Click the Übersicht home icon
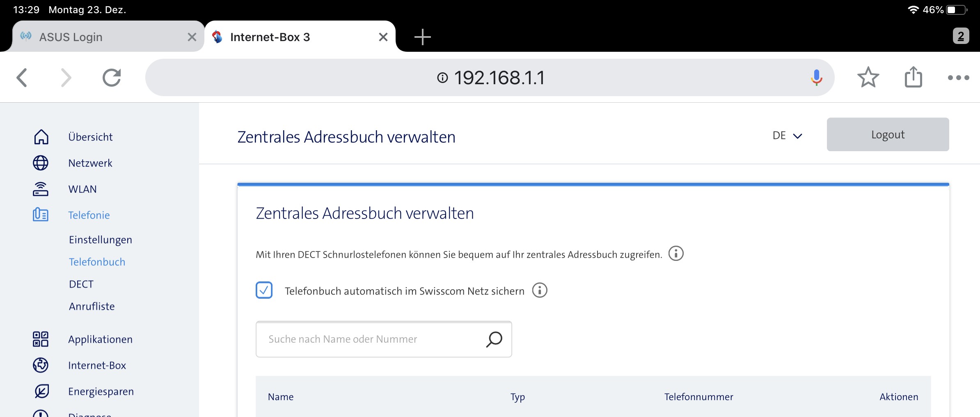The width and height of the screenshot is (980, 417). (x=41, y=137)
